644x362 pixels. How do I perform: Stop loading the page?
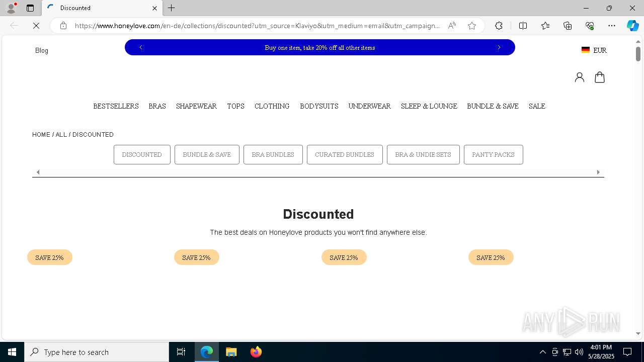click(x=36, y=26)
